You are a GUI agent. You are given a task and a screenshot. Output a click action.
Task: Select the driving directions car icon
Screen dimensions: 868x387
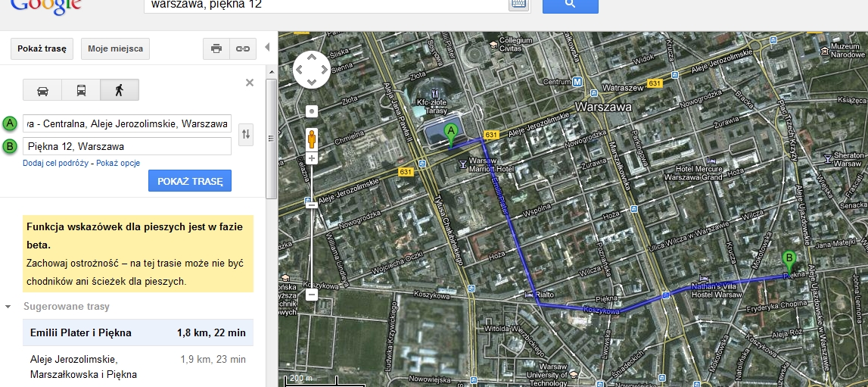(x=42, y=90)
